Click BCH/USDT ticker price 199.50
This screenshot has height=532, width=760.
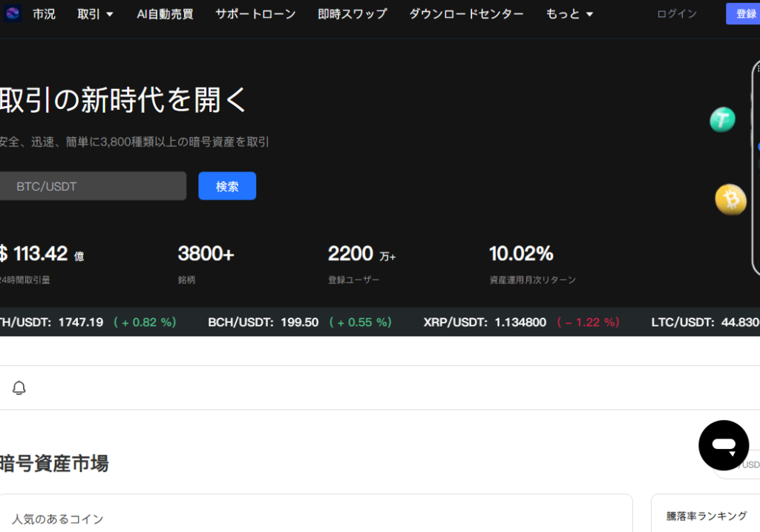[x=300, y=322]
